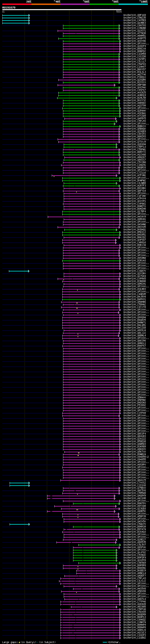Select the label UniRef100_Q5RA00
150x644 pixels.
(135, 397)
